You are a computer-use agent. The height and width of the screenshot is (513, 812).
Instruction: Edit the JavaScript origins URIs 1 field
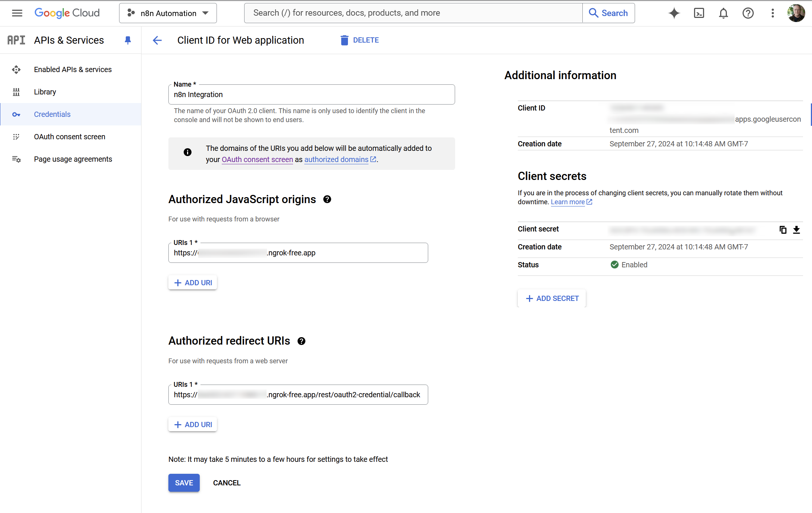[x=298, y=253]
